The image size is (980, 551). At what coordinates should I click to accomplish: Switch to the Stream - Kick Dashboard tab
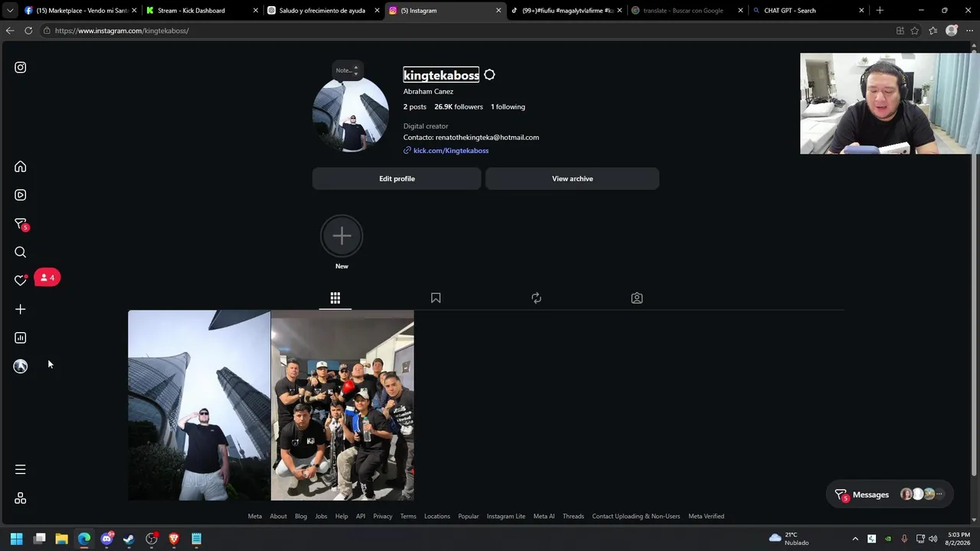pyautogui.click(x=203, y=11)
